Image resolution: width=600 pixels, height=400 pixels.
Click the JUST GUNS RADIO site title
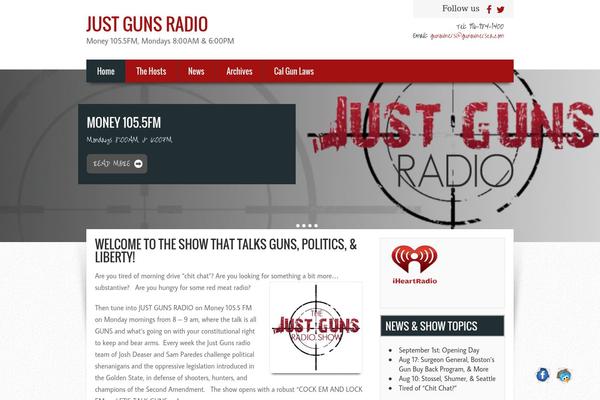(147, 24)
